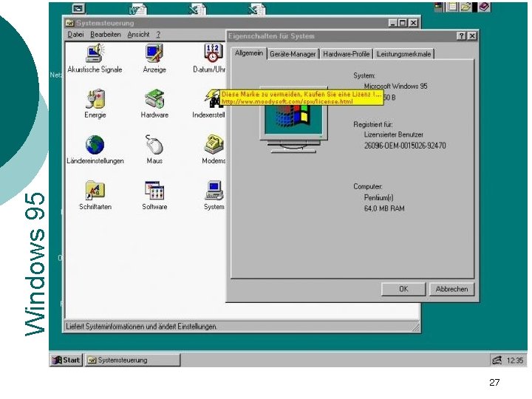Switch to the Allgemein tab
The image size is (532, 399).
249,53
